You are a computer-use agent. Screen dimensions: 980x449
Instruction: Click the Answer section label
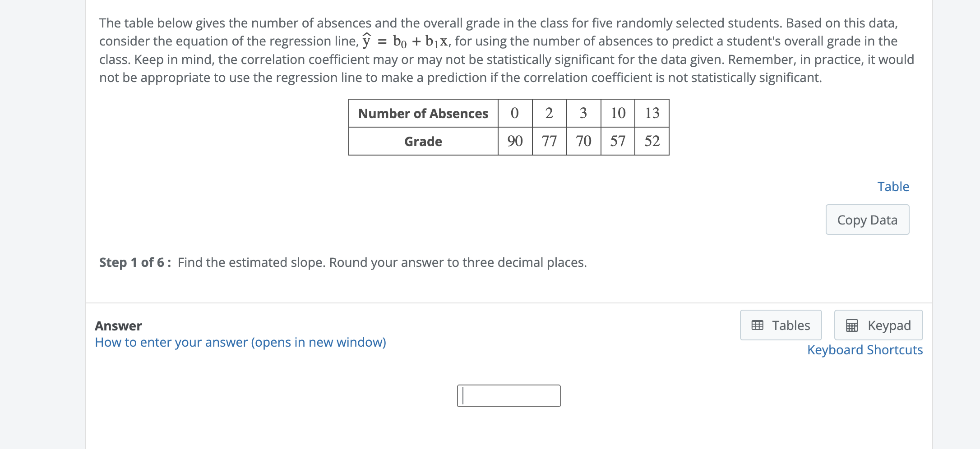[x=118, y=325]
